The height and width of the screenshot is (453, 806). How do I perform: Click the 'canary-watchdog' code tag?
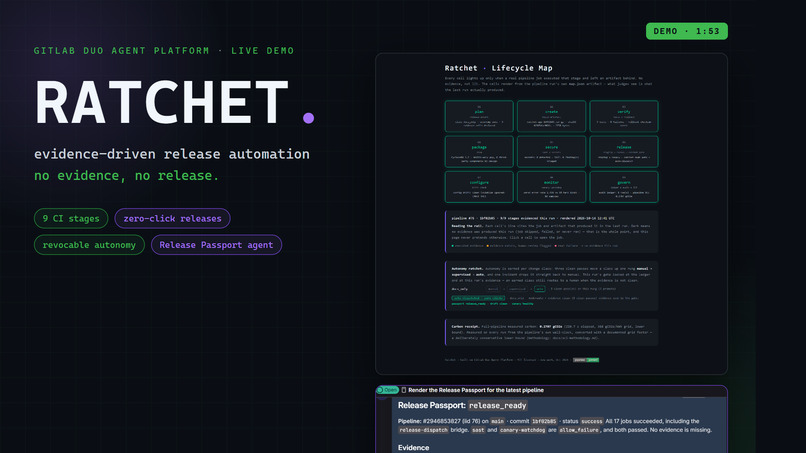pyautogui.click(x=522, y=430)
